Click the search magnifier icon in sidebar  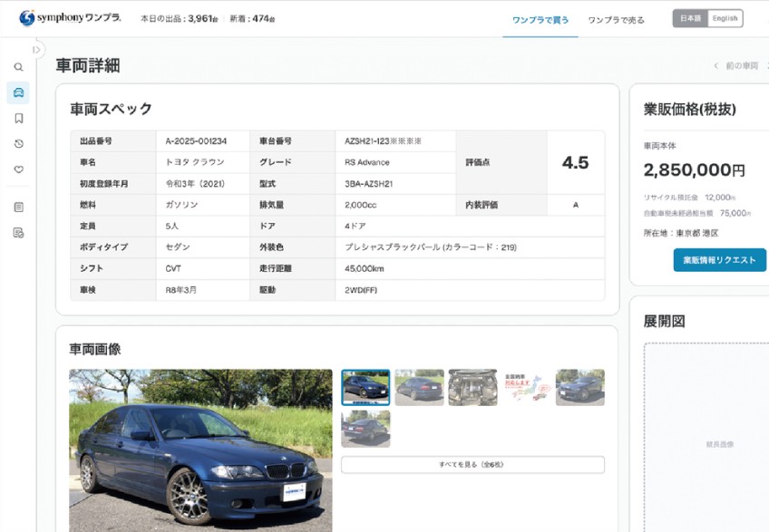18,67
